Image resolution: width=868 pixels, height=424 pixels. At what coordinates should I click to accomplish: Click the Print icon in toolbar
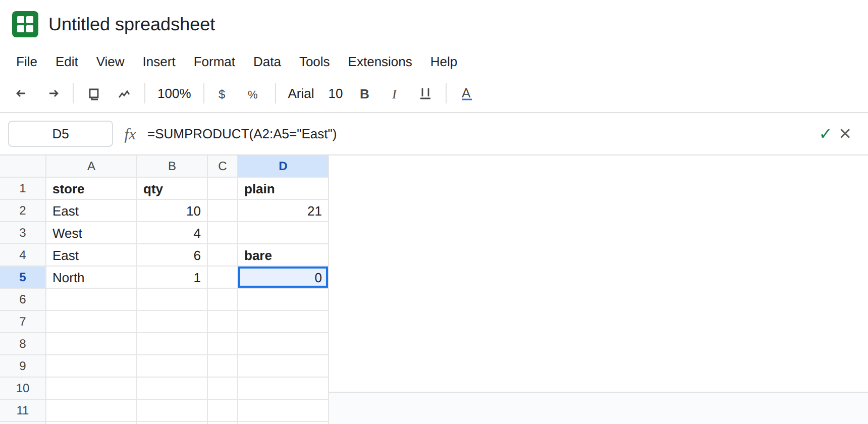pyautogui.click(x=94, y=94)
